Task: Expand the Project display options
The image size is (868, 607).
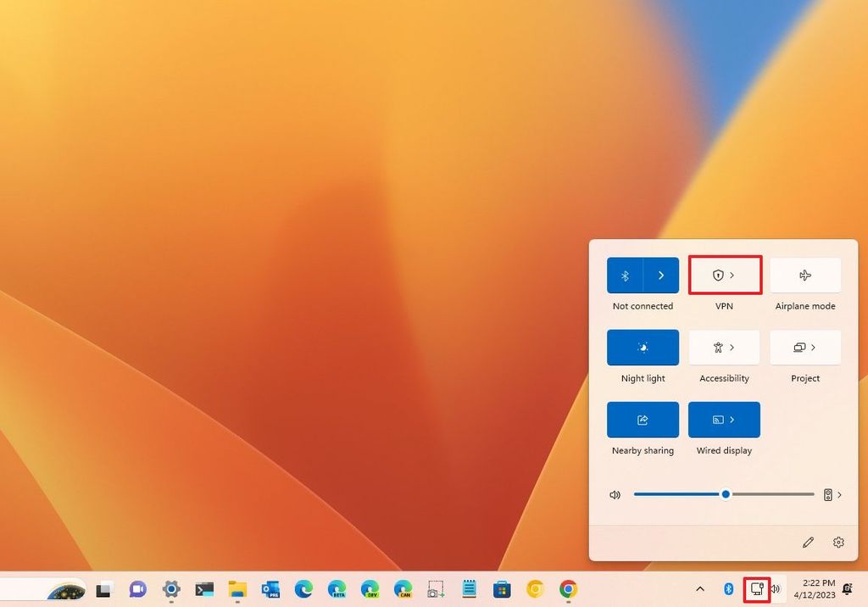Action: [815, 347]
